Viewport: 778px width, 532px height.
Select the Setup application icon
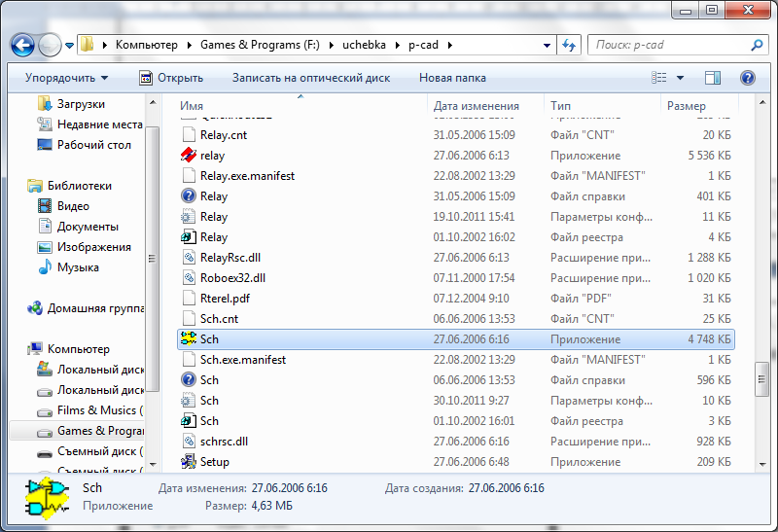(x=189, y=462)
